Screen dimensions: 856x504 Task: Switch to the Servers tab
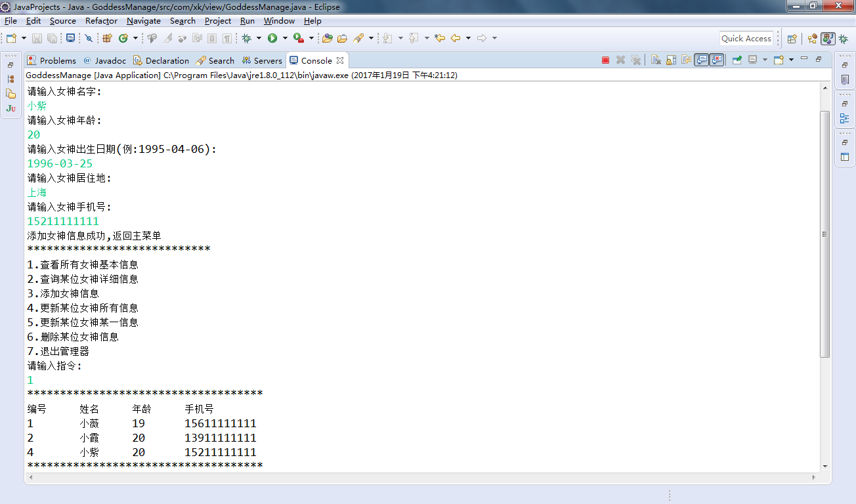tap(263, 60)
